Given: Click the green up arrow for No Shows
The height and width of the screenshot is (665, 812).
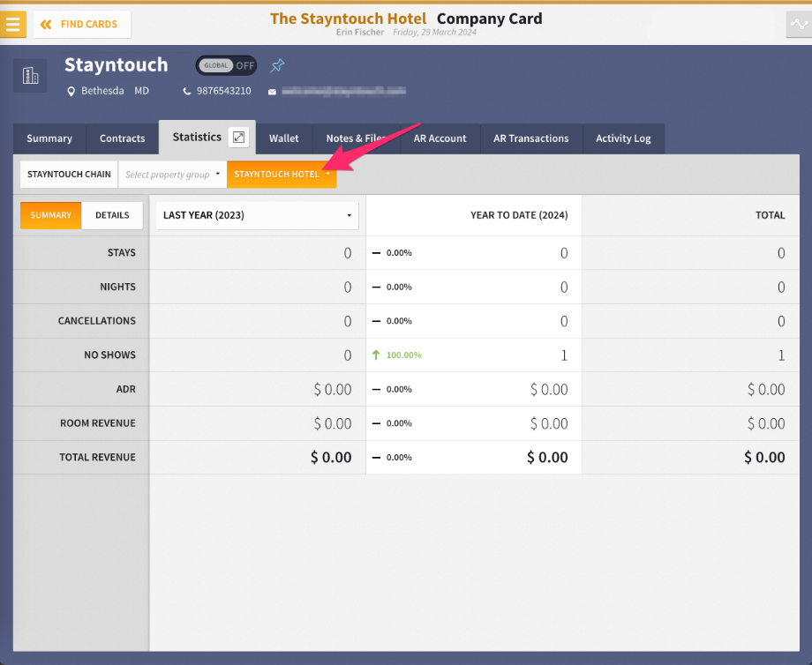Looking at the screenshot, I should [376, 355].
